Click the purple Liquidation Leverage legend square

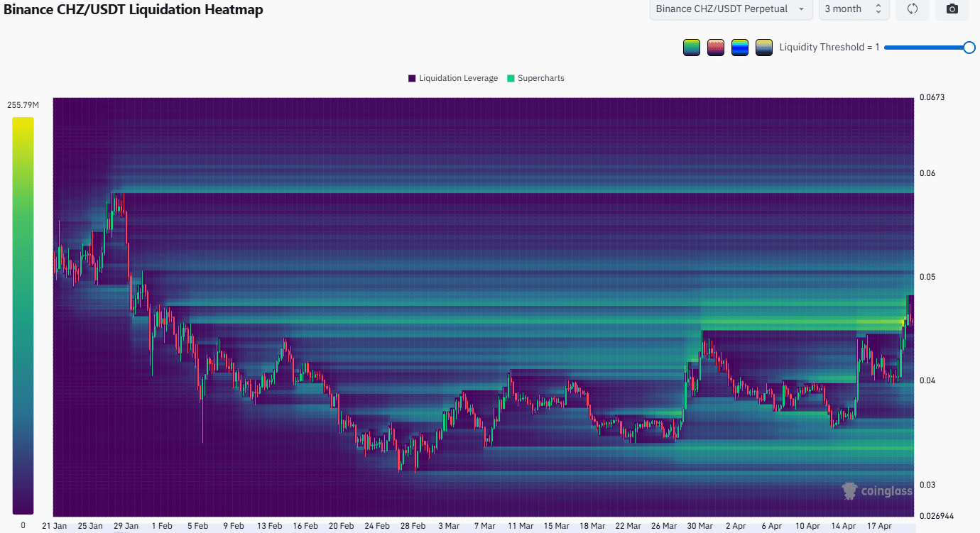[x=412, y=78]
